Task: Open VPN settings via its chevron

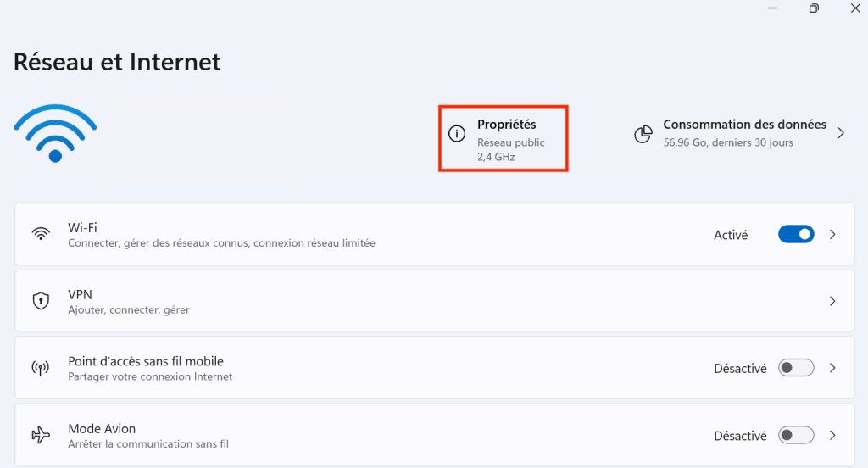Action: click(x=833, y=301)
